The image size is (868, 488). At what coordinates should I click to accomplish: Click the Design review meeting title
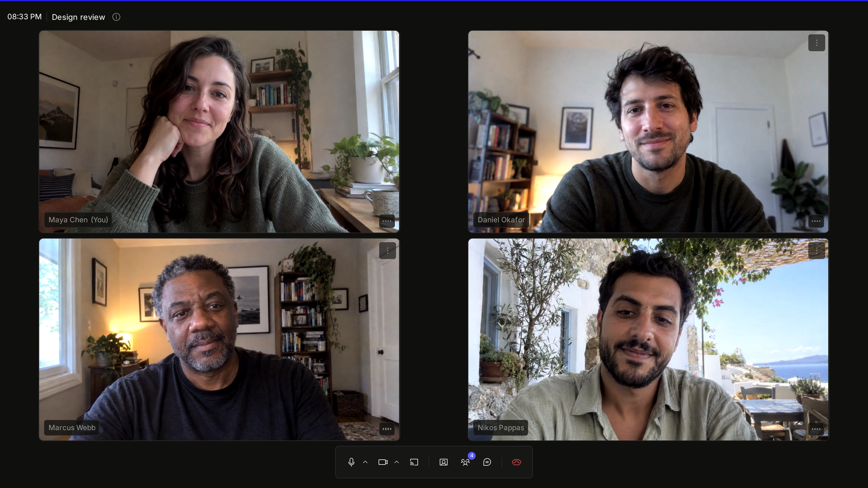(x=78, y=17)
